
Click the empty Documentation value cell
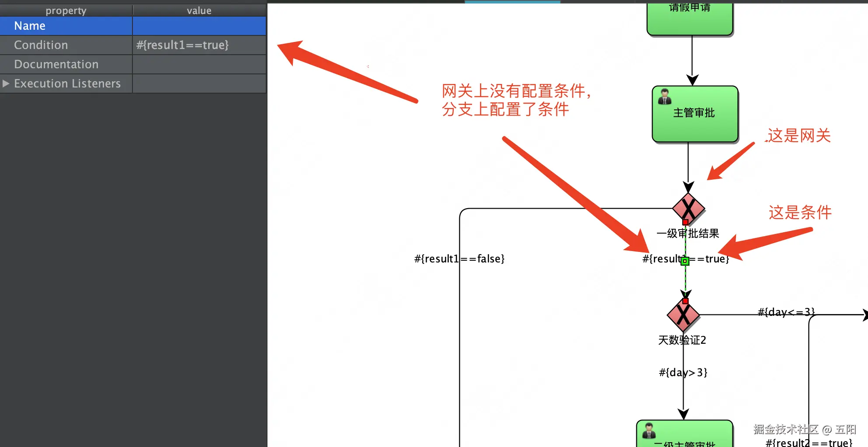(199, 64)
